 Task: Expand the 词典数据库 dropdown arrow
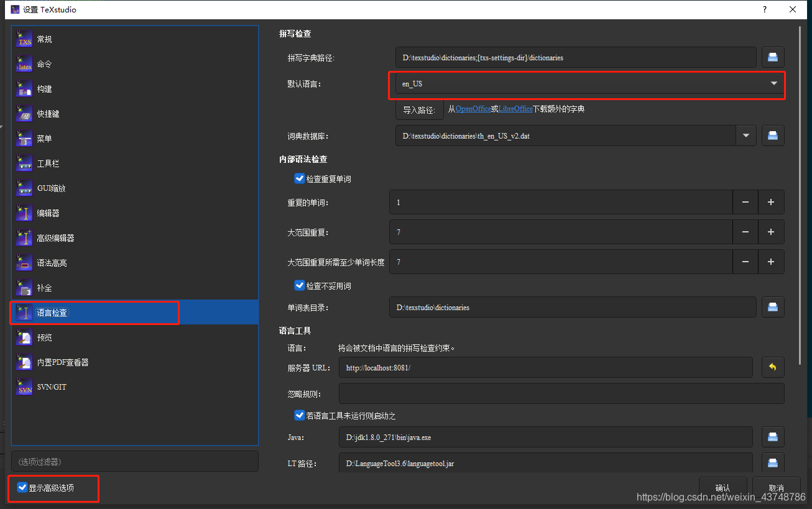tap(745, 135)
